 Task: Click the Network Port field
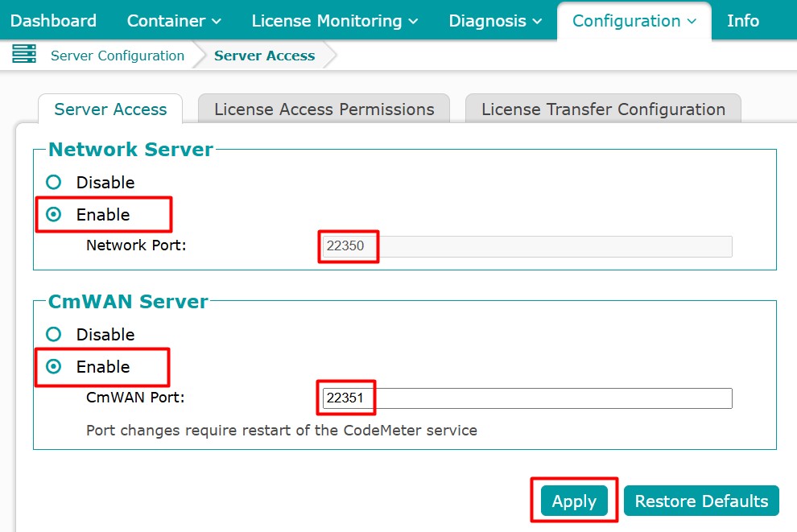click(x=527, y=246)
